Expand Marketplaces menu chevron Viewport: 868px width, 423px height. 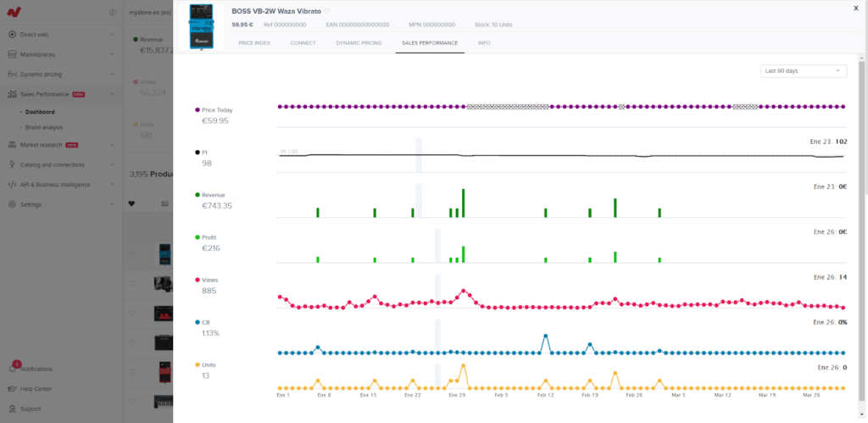113,54
